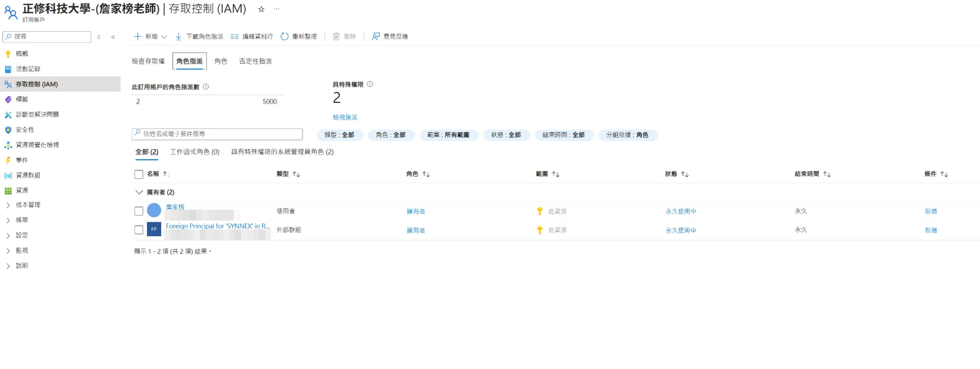Image resolution: width=980 pixels, height=369 pixels.
Task: Focus the name or email search field
Action: (217, 134)
